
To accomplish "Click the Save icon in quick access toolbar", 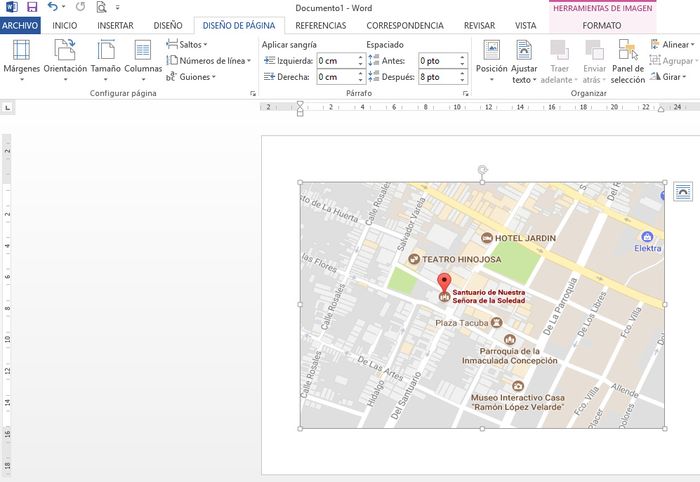I will 31,7.
